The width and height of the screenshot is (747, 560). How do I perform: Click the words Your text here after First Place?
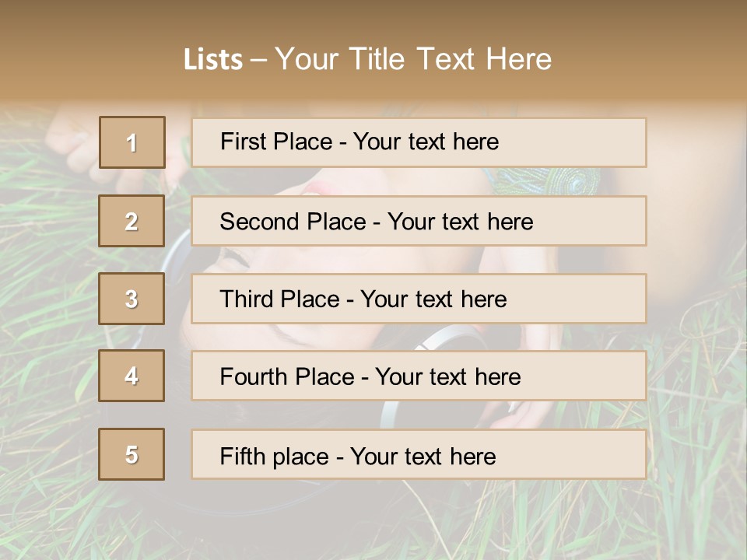tap(426, 142)
